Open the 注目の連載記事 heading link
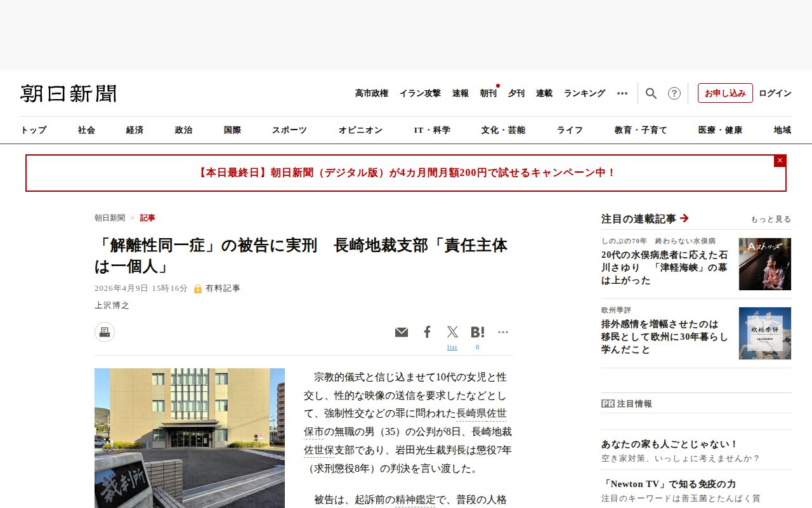Screen dimensions: 812x508 point(645,218)
